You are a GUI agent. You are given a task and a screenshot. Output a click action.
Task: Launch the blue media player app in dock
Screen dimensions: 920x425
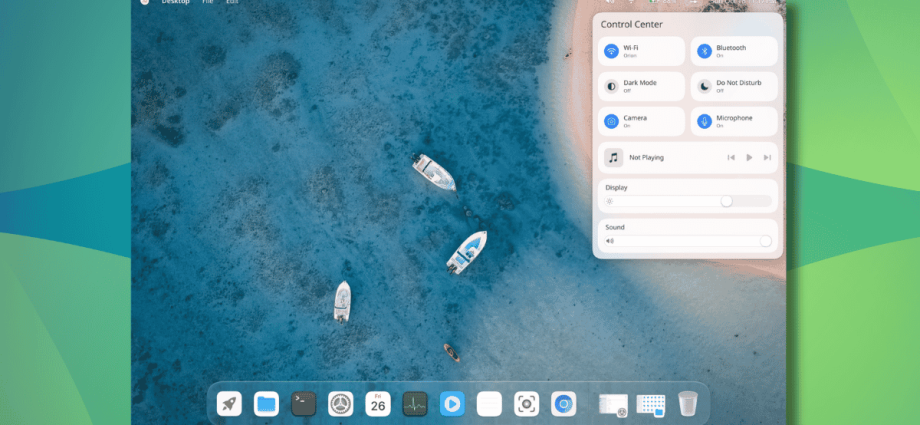click(452, 404)
